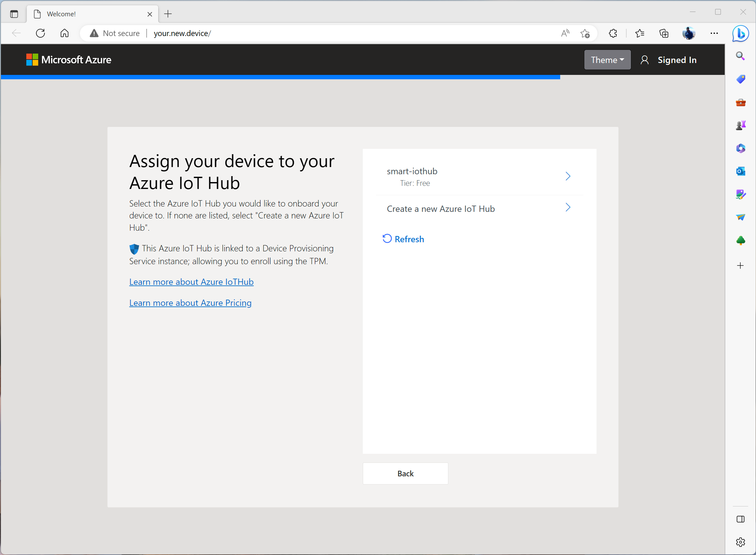Click Read aloud icon in address bar

565,33
